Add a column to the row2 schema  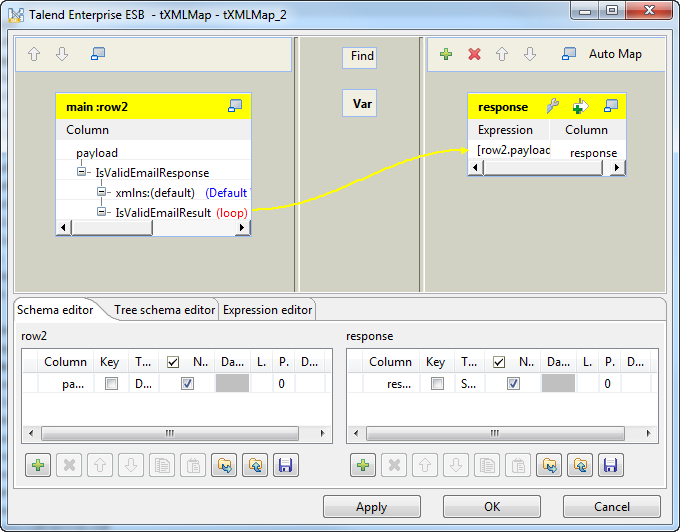(38, 465)
